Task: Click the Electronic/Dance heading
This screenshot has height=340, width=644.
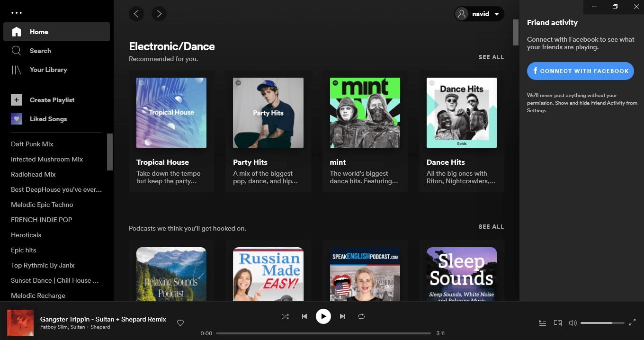Action: click(172, 46)
